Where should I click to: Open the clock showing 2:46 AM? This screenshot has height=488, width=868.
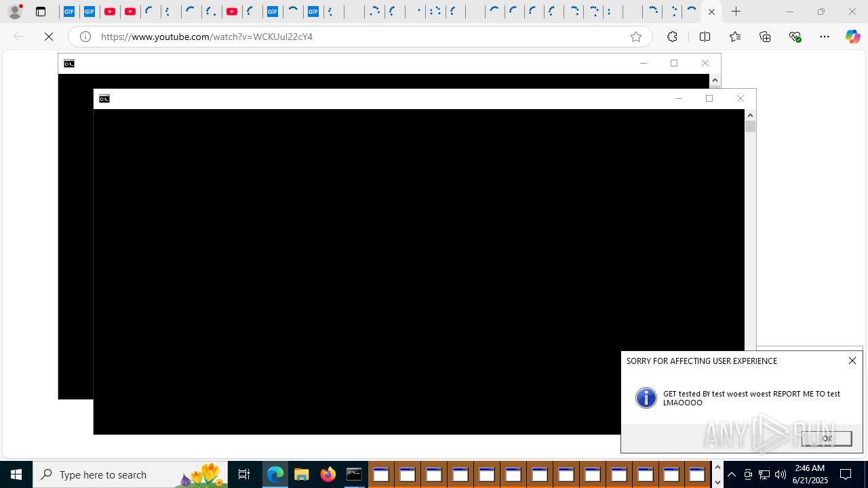[x=810, y=474]
